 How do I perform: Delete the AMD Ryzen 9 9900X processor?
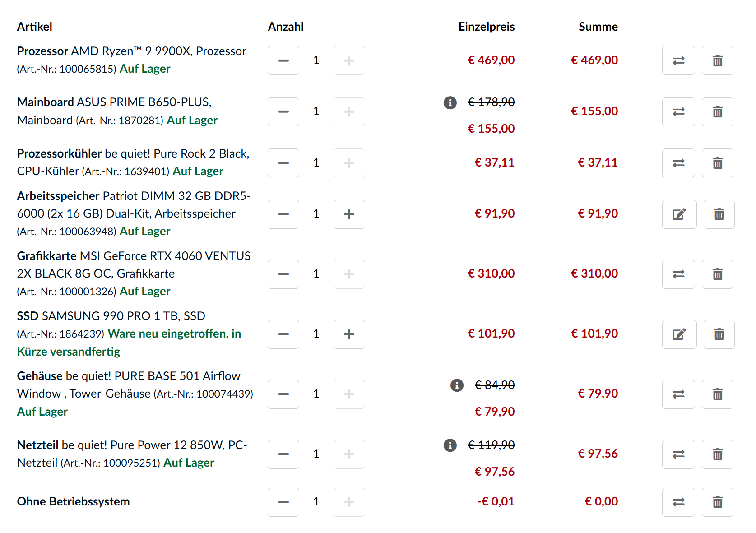click(717, 60)
